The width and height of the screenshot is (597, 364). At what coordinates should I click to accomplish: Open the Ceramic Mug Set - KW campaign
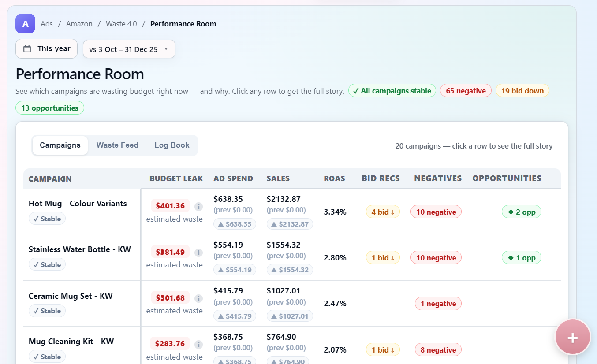pos(71,296)
